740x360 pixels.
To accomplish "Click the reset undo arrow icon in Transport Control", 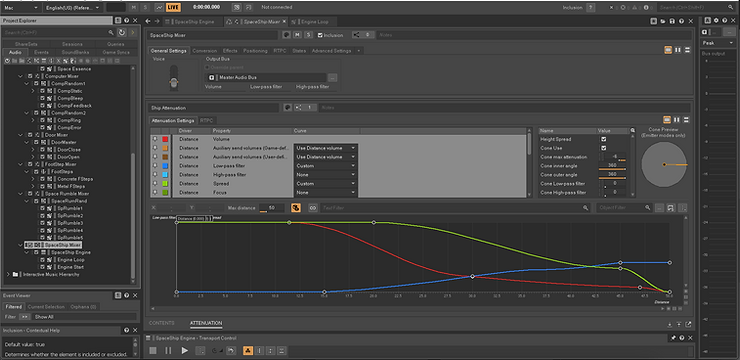I will click(231, 351).
